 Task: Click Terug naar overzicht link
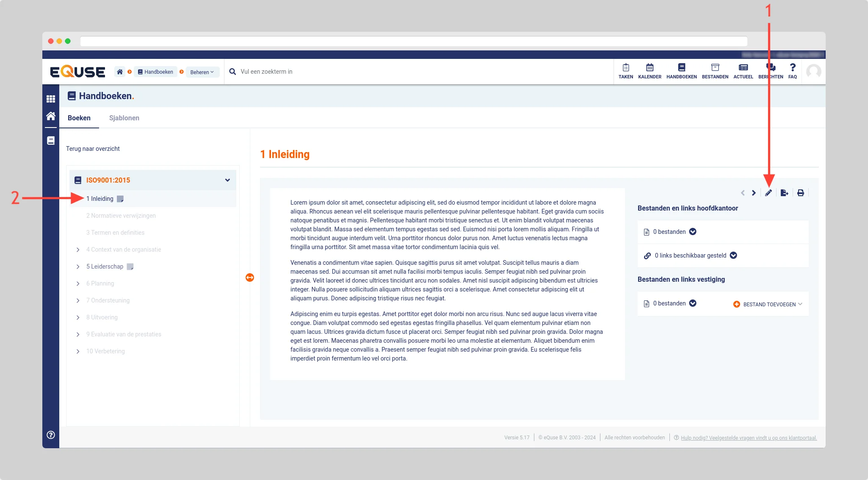tap(93, 149)
